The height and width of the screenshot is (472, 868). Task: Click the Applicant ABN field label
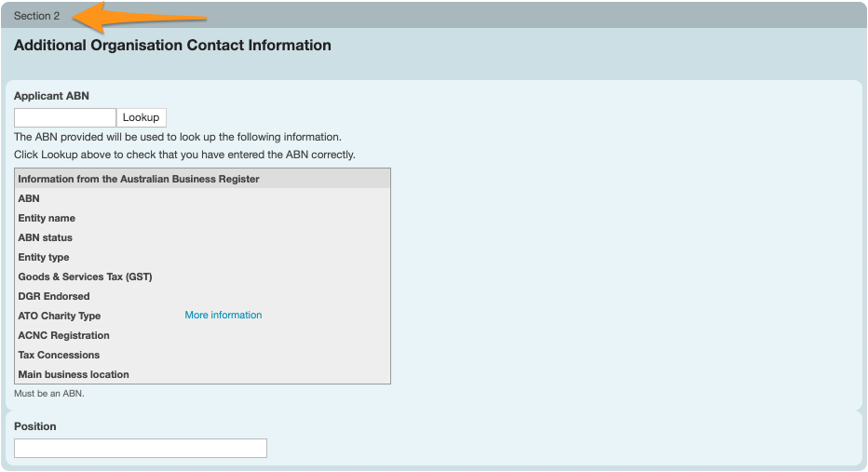tap(51, 96)
